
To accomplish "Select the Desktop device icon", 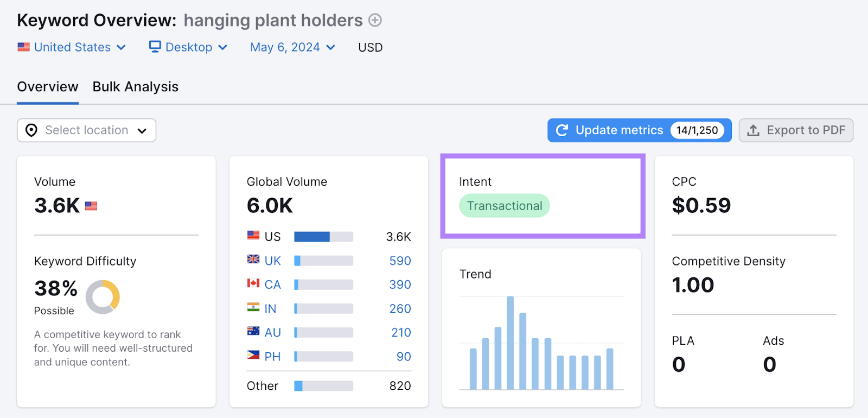I will [155, 47].
